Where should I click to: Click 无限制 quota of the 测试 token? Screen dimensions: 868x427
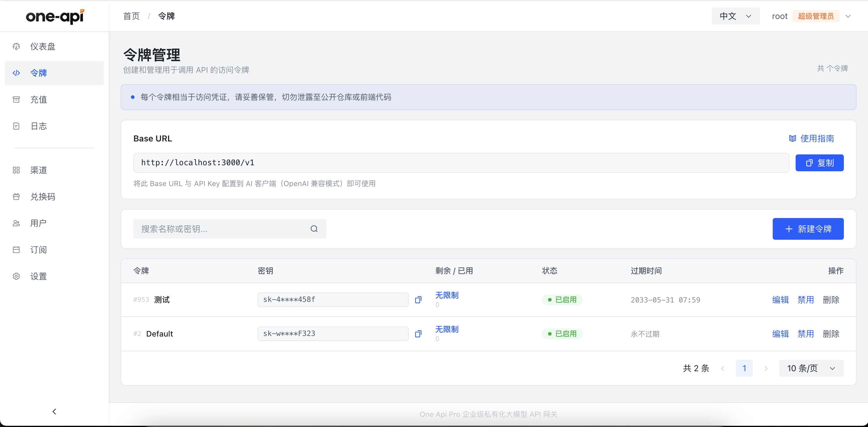click(447, 295)
